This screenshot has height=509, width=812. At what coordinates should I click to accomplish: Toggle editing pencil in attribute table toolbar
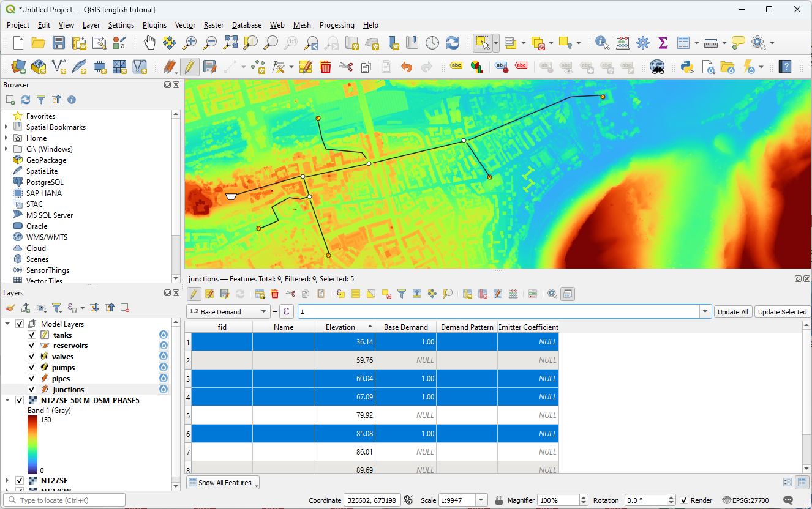(194, 294)
